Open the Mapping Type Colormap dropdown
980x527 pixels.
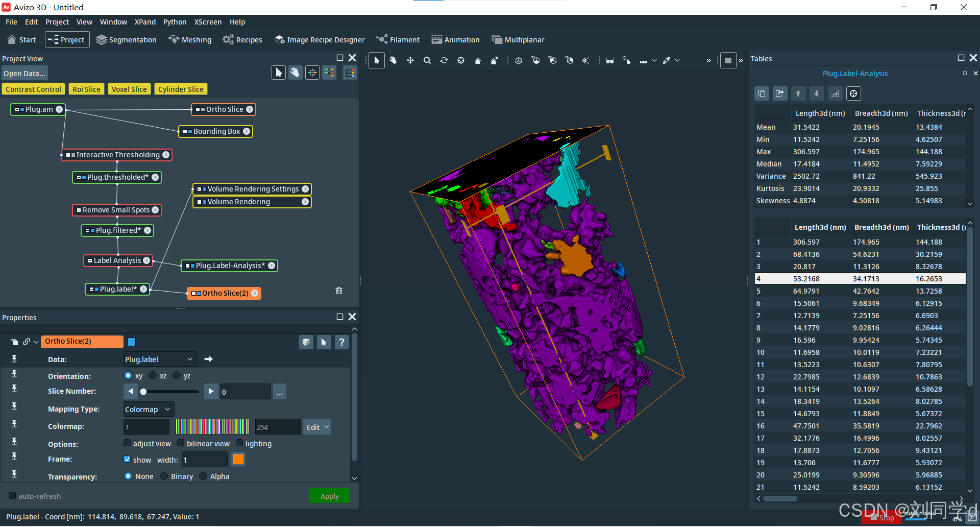[x=149, y=409]
